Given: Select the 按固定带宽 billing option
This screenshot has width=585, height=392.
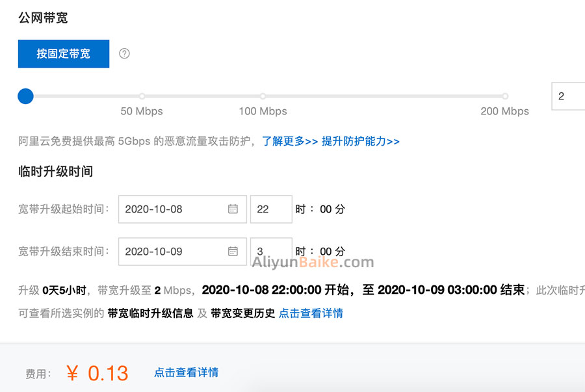Looking at the screenshot, I should (x=64, y=54).
